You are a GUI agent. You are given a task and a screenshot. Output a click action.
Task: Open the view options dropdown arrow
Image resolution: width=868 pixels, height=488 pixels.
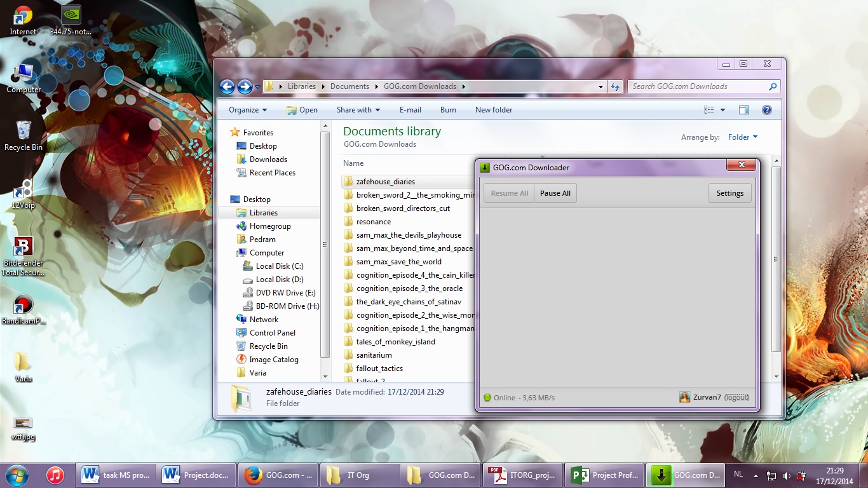722,110
